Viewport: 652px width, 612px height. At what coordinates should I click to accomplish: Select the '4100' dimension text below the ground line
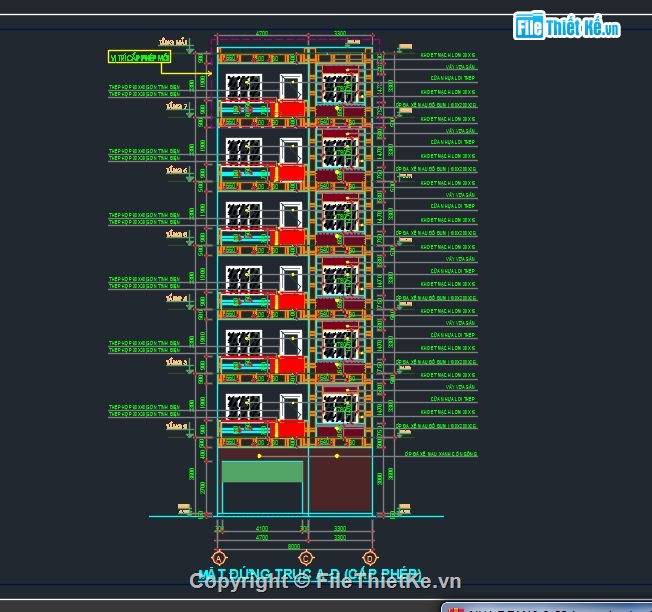[262, 528]
